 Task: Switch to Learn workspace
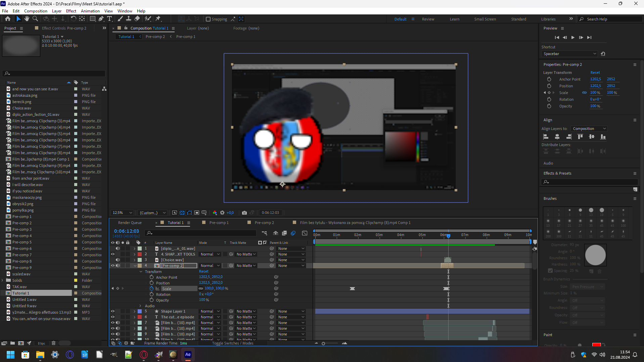click(454, 19)
